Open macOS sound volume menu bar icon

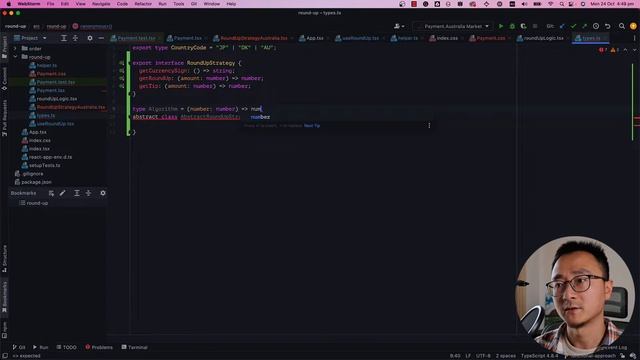click(x=524, y=4)
